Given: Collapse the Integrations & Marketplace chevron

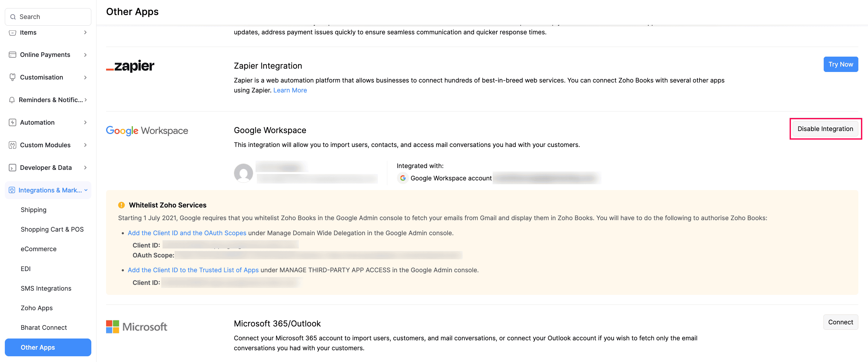Looking at the screenshot, I should pos(86,190).
